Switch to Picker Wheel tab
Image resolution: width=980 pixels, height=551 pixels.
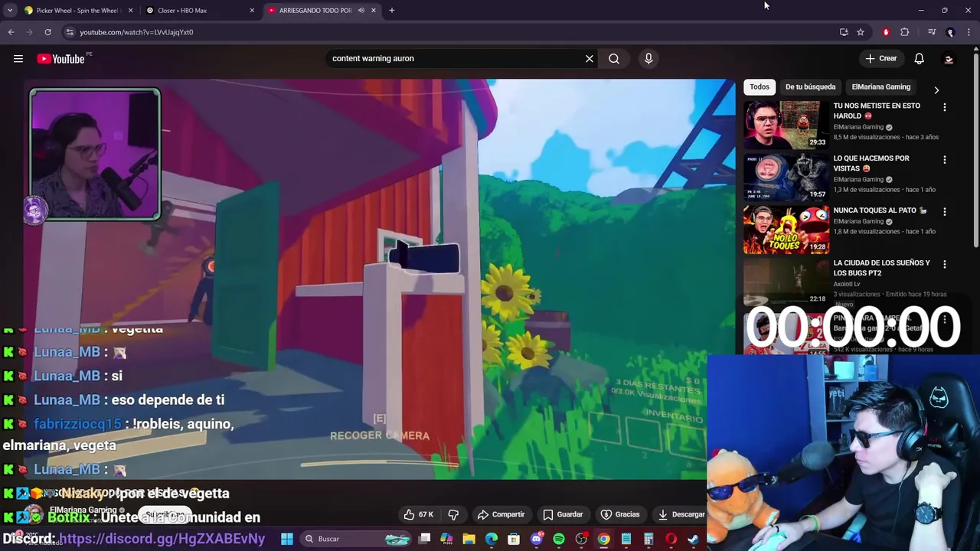77,11
